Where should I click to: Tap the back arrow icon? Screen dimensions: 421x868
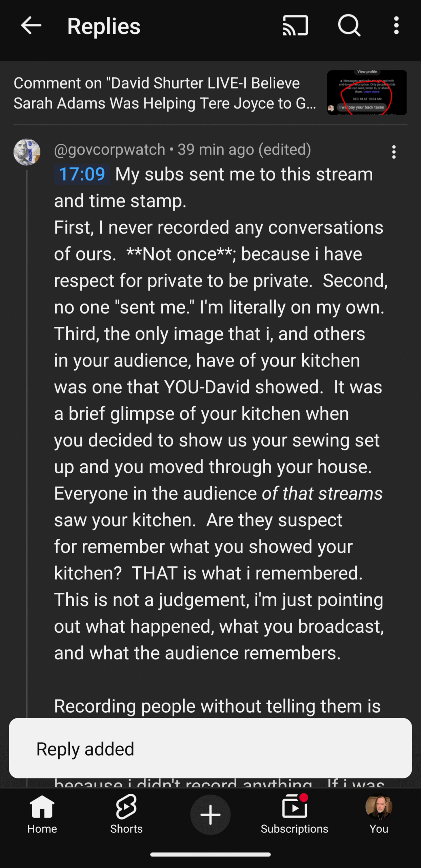[x=31, y=26]
